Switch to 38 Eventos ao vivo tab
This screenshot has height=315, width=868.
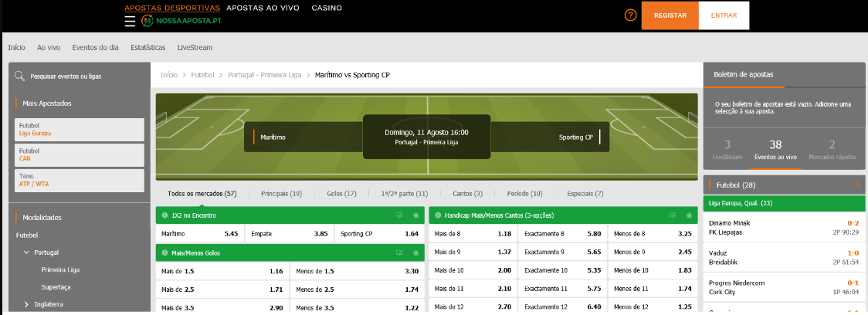tap(775, 150)
